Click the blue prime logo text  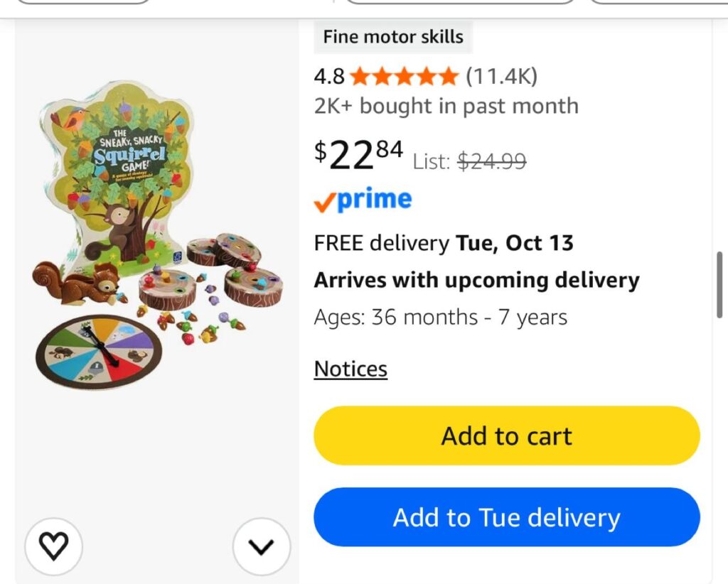(374, 200)
